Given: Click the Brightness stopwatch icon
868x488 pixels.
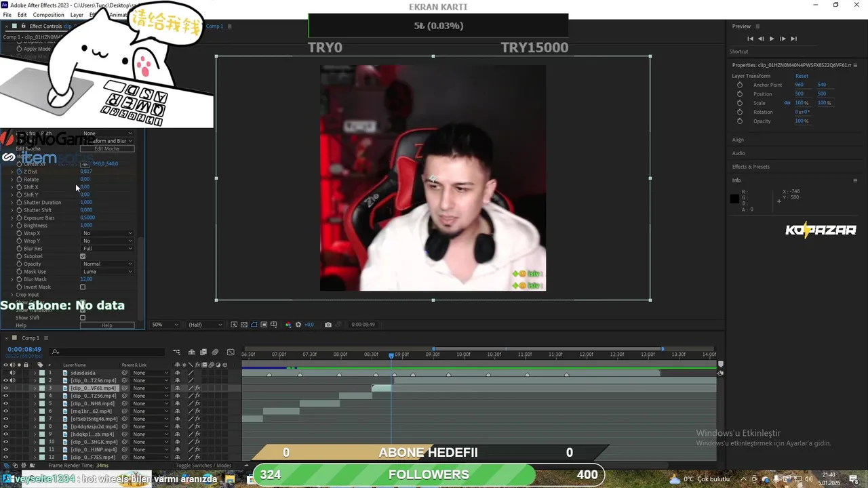Looking at the screenshot, I should (x=19, y=226).
